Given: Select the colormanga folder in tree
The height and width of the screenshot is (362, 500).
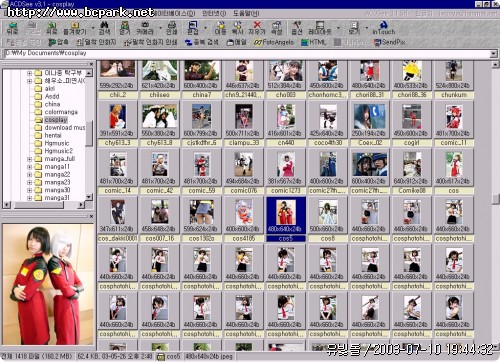Looking at the screenshot, I should tap(61, 112).
